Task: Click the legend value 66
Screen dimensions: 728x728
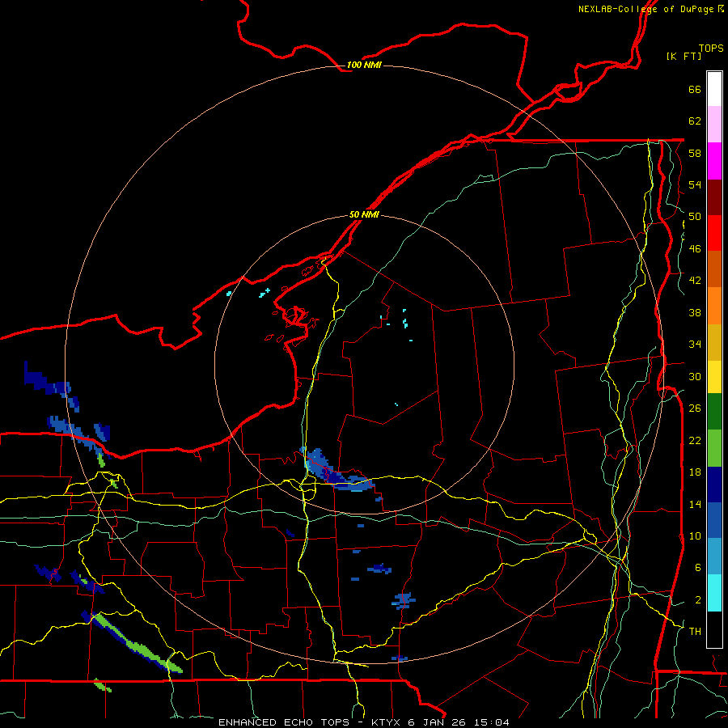Action: tap(695, 90)
